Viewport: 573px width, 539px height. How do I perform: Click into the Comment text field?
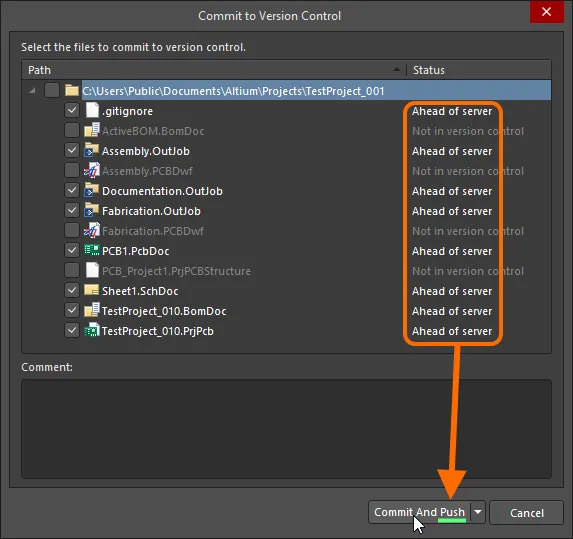286,429
